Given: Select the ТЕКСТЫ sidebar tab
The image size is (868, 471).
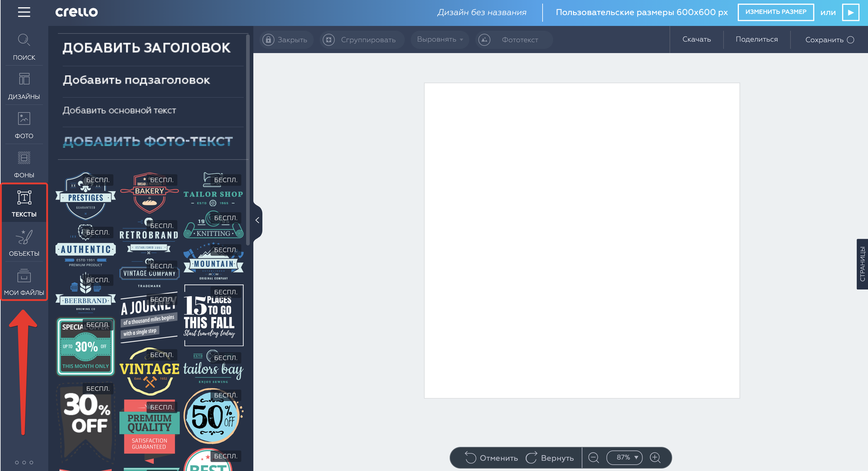Looking at the screenshot, I should click(24, 204).
